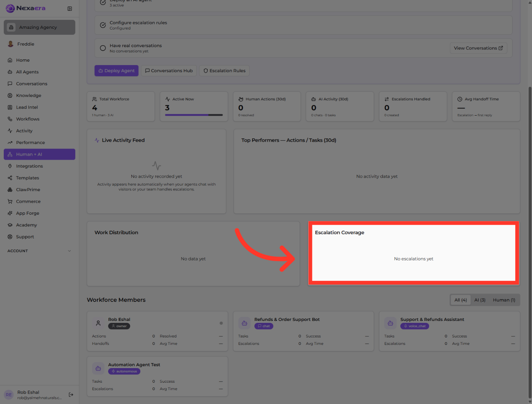Click the Home icon in sidebar
532x404 pixels.
click(10, 60)
